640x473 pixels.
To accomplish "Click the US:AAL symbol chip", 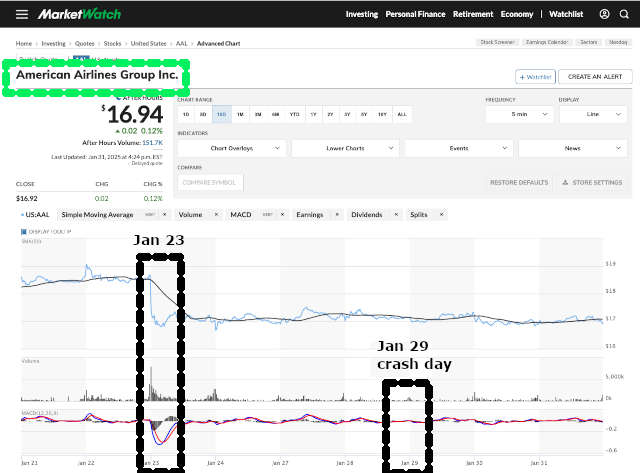I will [35, 214].
